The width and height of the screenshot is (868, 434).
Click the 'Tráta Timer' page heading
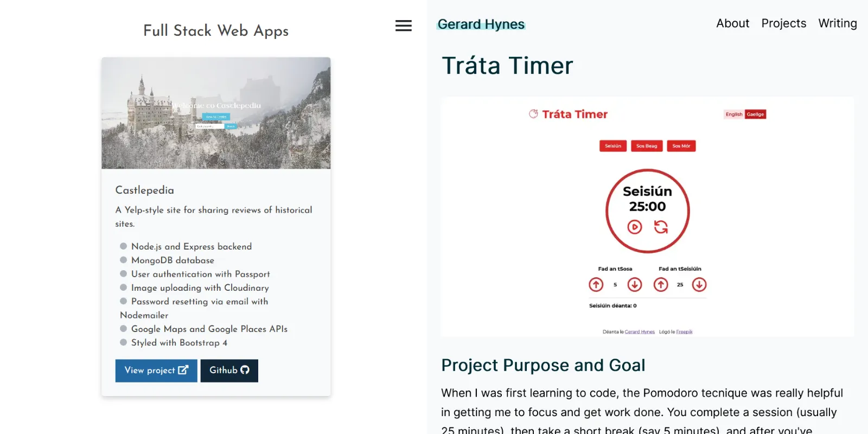[507, 66]
